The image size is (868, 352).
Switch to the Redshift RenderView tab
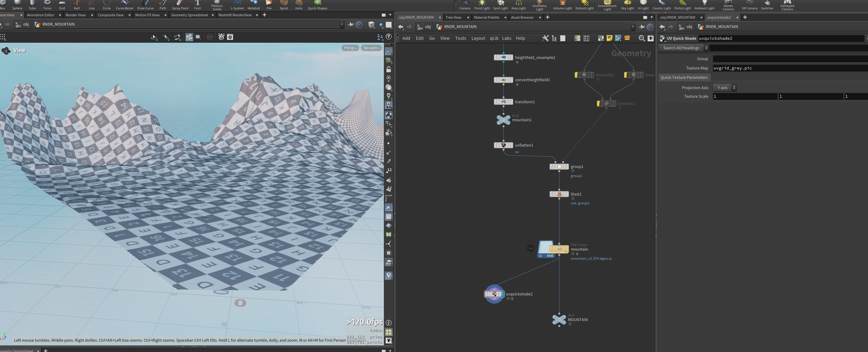click(235, 15)
